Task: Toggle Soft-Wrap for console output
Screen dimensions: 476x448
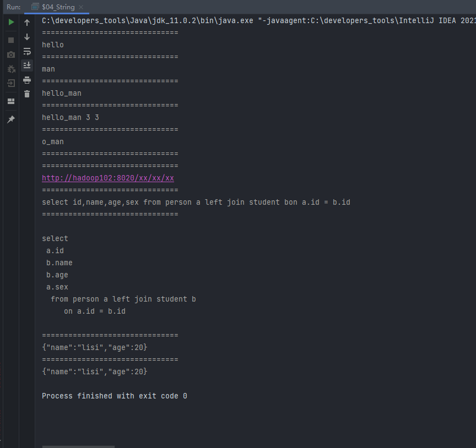Action: [27, 51]
